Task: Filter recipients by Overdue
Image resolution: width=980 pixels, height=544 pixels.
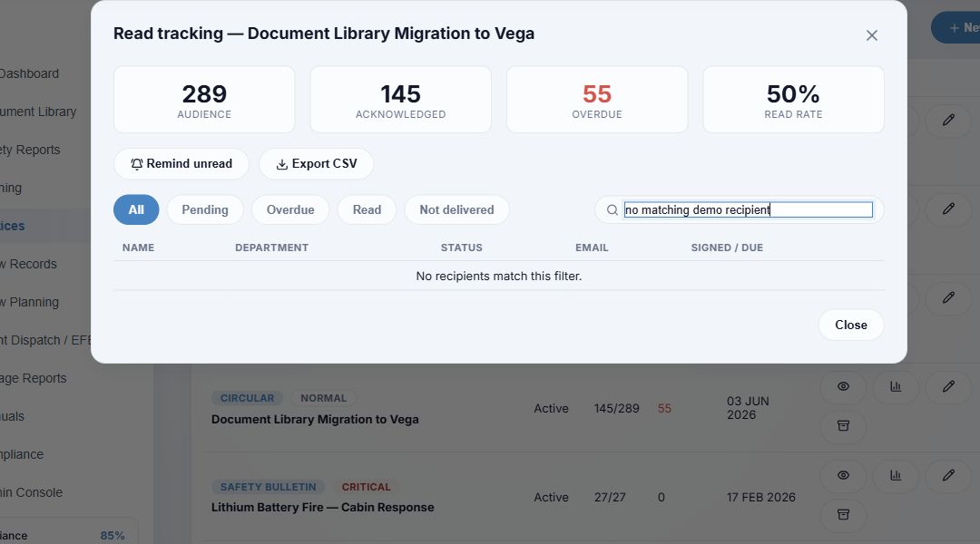Action: tap(290, 209)
